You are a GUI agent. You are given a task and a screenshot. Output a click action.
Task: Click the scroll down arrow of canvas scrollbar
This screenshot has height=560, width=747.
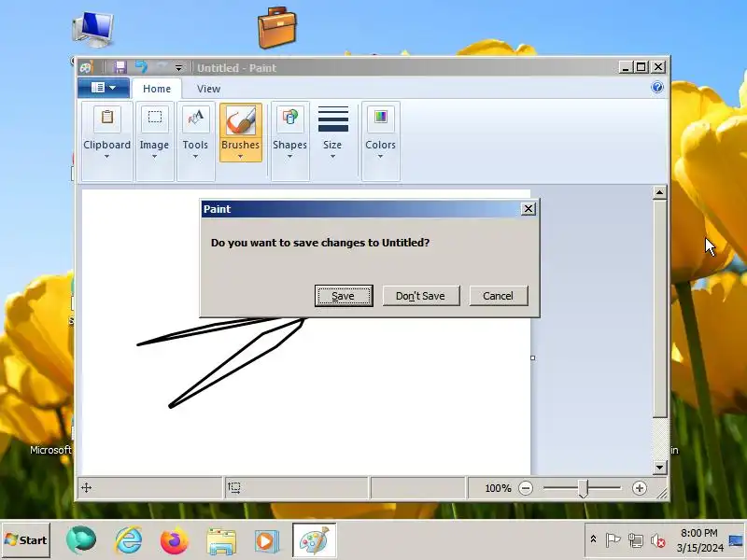659,468
